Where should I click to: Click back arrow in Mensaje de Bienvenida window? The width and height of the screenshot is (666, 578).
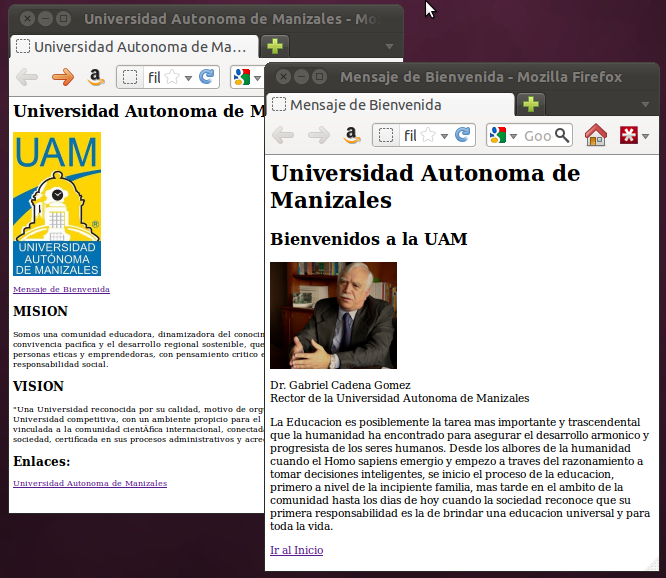[x=283, y=135]
